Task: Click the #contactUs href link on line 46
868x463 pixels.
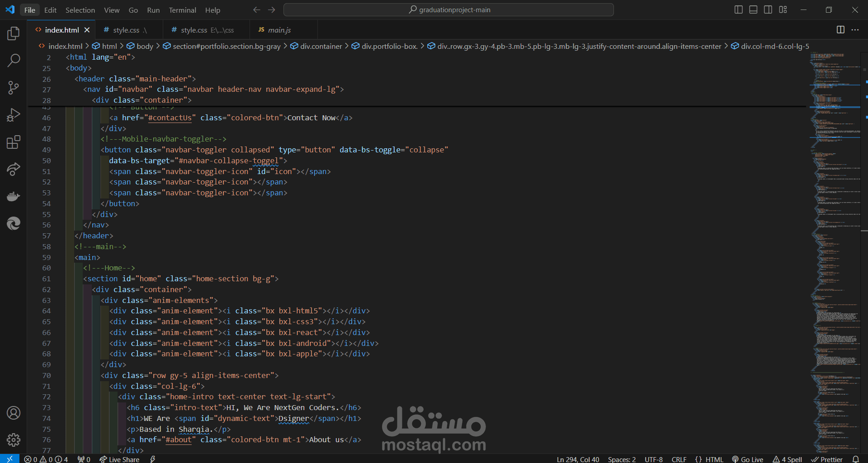Action: pyautogui.click(x=170, y=118)
